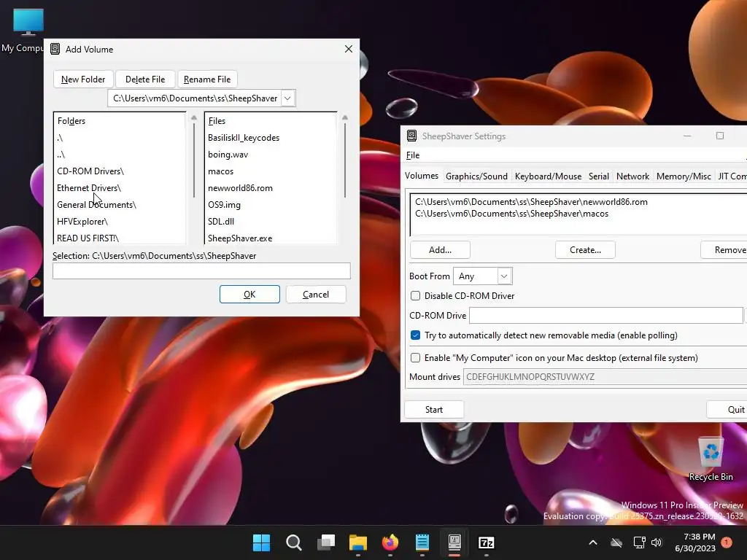The width and height of the screenshot is (747, 560).
Task: Select the READ US FIRST!\ folder
Action: pyautogui.click(x=88, y=238)
